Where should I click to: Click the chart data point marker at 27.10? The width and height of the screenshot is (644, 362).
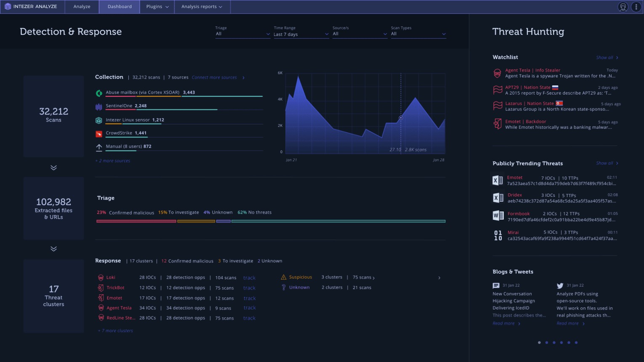coord(401,118)
